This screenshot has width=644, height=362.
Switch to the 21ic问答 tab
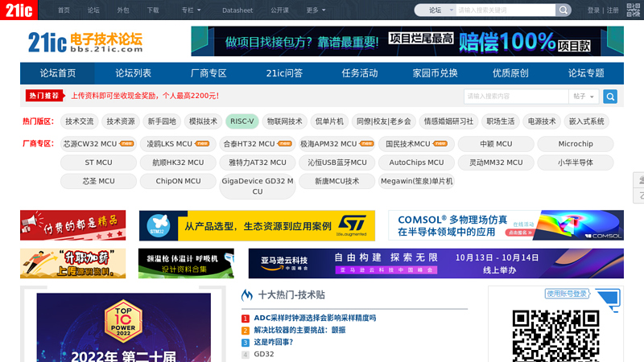(284, 73)
